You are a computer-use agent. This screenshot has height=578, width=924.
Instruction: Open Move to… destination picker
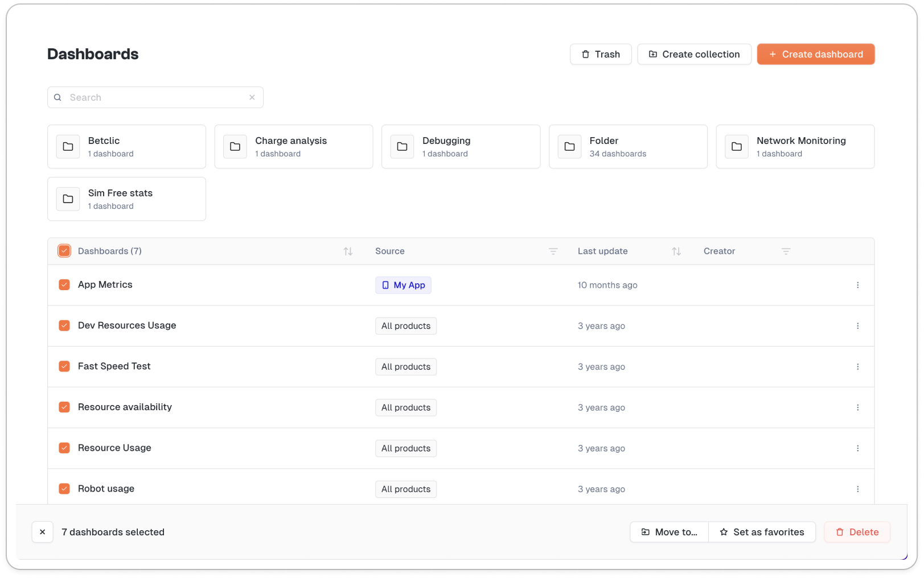coord(669,532)
